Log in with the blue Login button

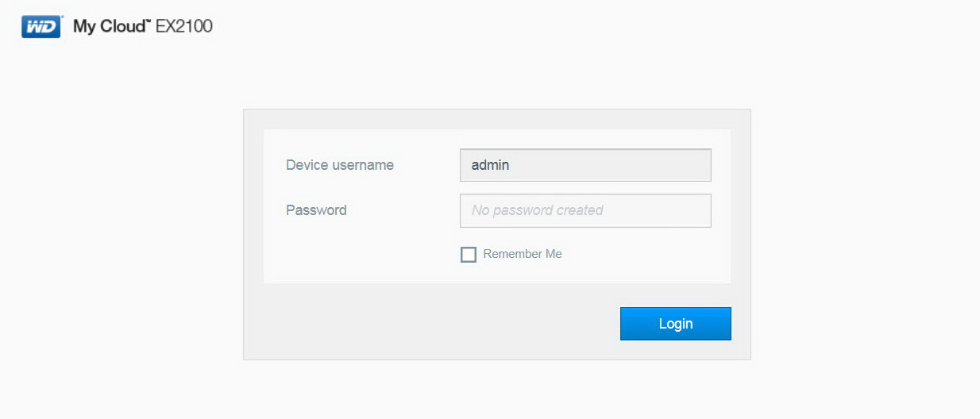[x=675, y=324]
